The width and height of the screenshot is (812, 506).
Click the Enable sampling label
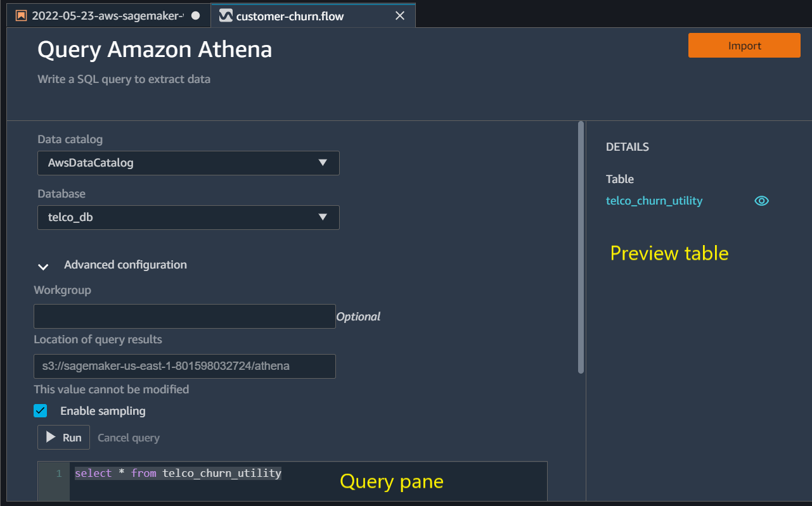[x=103, y=411]
